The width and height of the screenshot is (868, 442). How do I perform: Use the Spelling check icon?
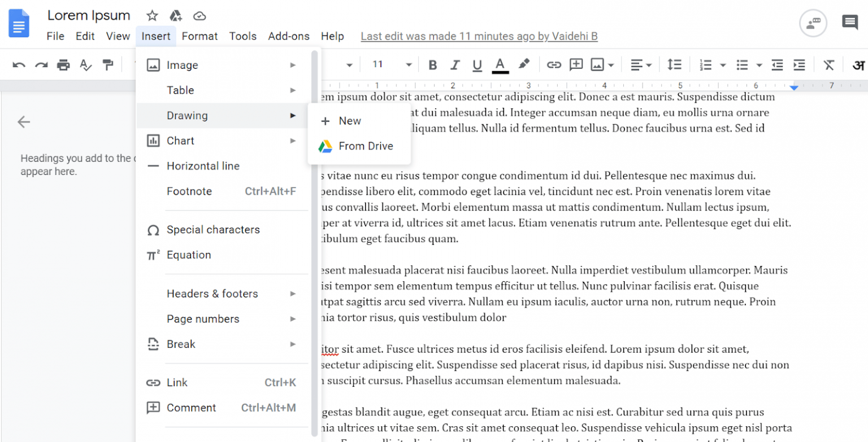coord(85,64)
